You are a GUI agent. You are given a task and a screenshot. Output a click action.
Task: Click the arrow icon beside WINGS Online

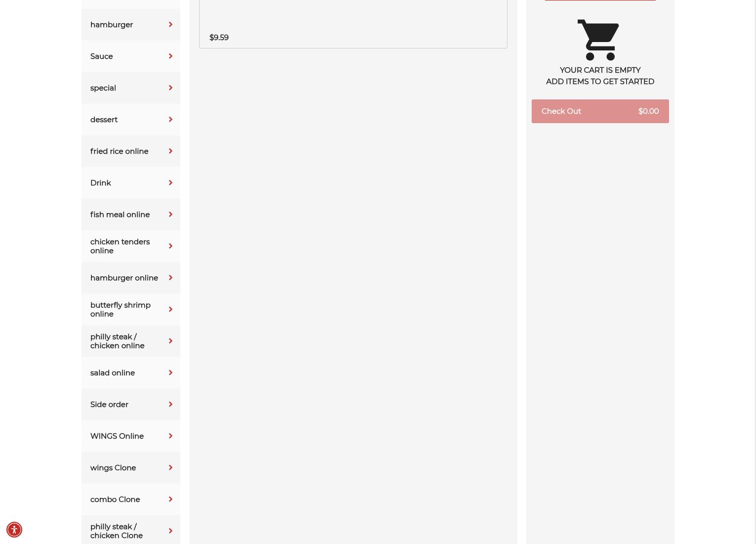(x=170, y=436)
